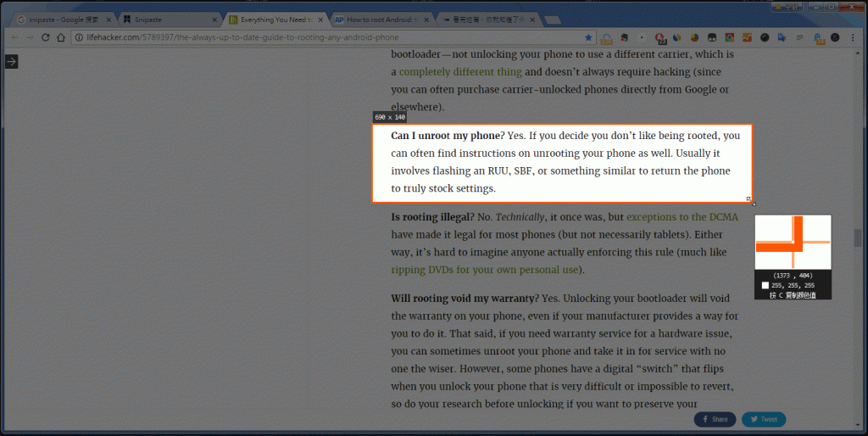Open 'ripping DVDs for your own personal use' link

tap(485, 270)
